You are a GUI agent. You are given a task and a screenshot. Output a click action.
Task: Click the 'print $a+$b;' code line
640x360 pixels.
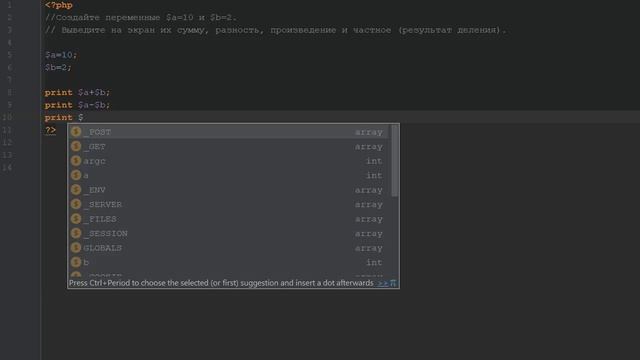78,93
